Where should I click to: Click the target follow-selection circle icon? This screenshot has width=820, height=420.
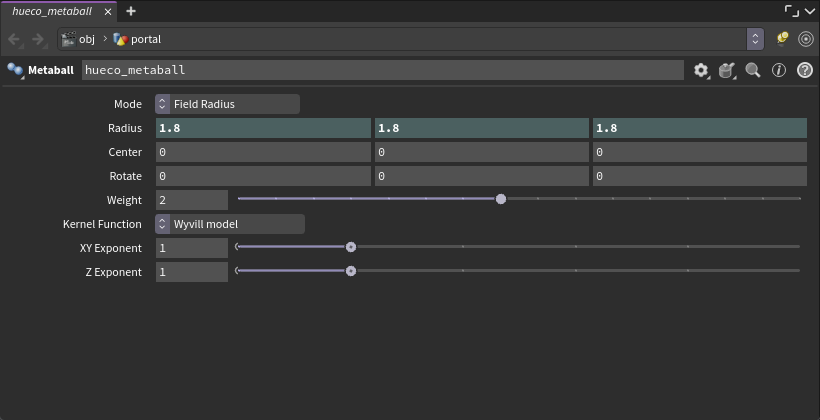tap(806, 39)
